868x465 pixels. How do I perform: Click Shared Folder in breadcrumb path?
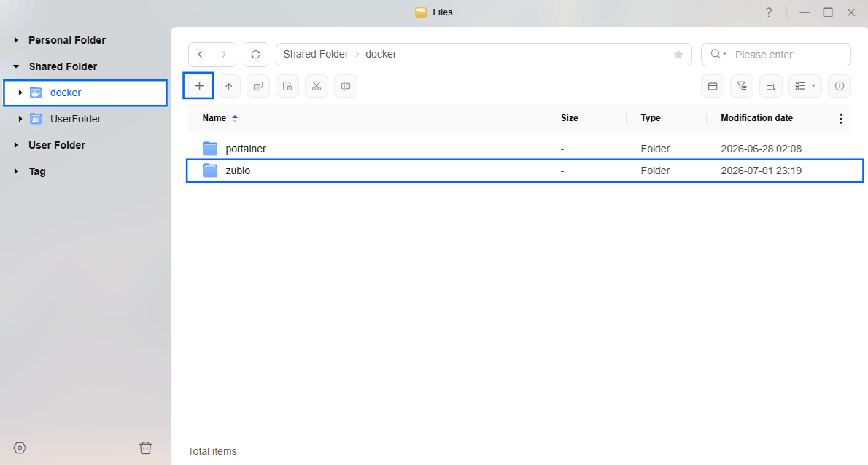click(x=316, y=54)
